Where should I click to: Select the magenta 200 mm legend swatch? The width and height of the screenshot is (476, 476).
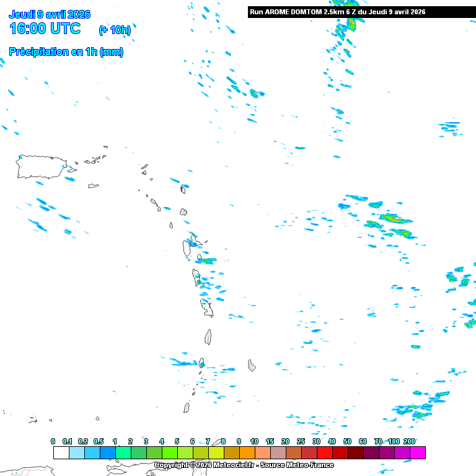click(417, 453)
